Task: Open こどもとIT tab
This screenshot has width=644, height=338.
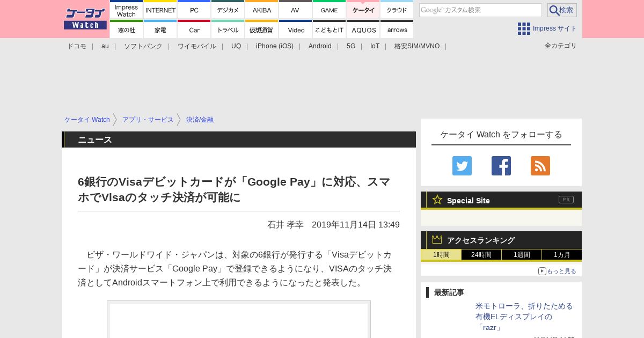Action: point(330,30)
